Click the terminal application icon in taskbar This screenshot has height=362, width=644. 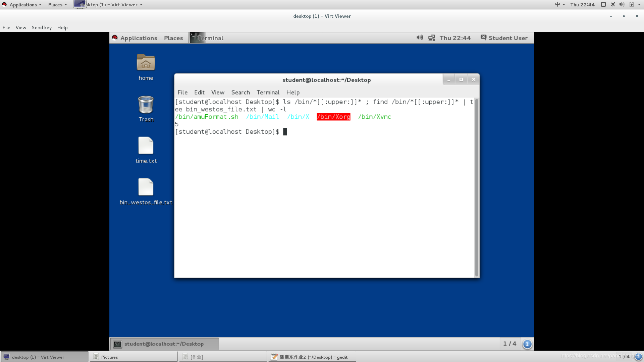point(117,344)
